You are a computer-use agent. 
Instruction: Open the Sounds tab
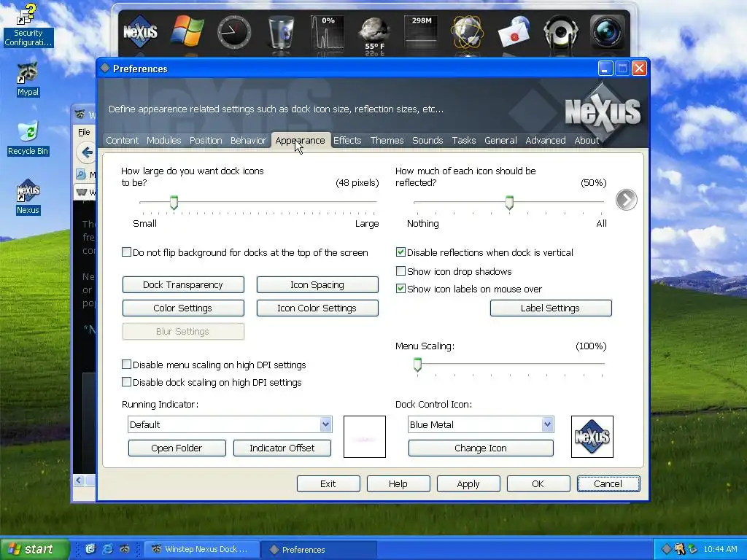pos(427,141)
